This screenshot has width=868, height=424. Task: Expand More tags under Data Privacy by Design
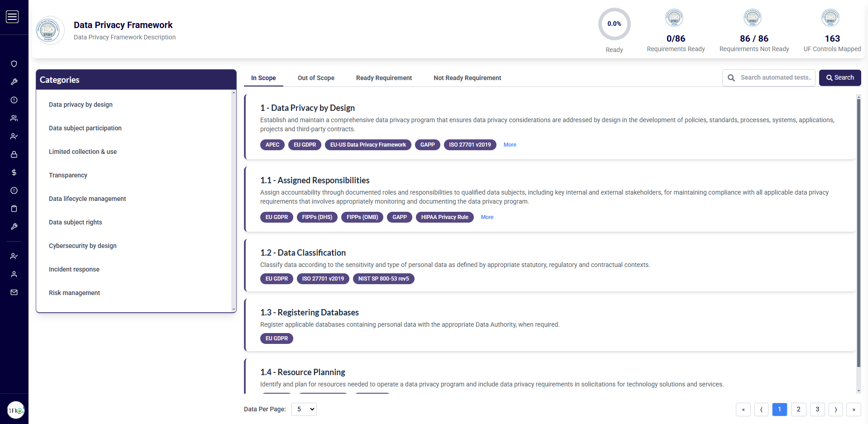510,145
